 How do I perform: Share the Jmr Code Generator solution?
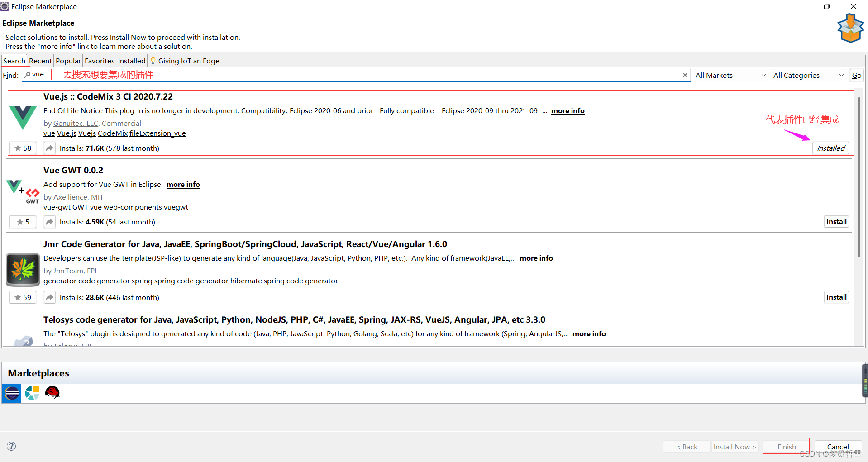point(50,297)
